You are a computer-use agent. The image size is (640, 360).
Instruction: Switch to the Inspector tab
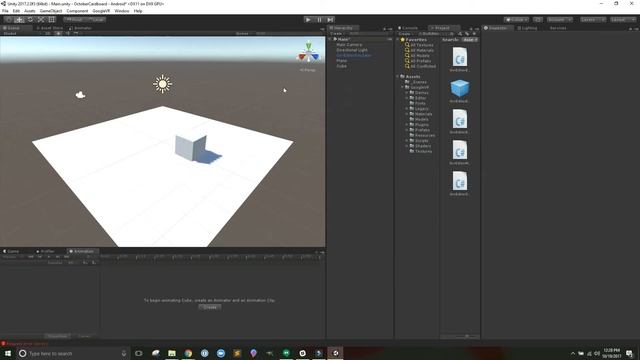[498, 28]
